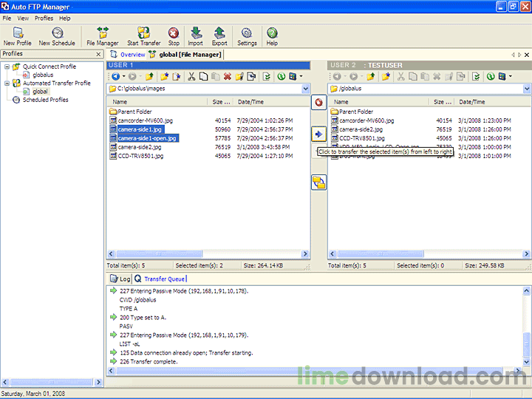
Task: Open Settings from the toolbar
Action: (x=247, y=37)
